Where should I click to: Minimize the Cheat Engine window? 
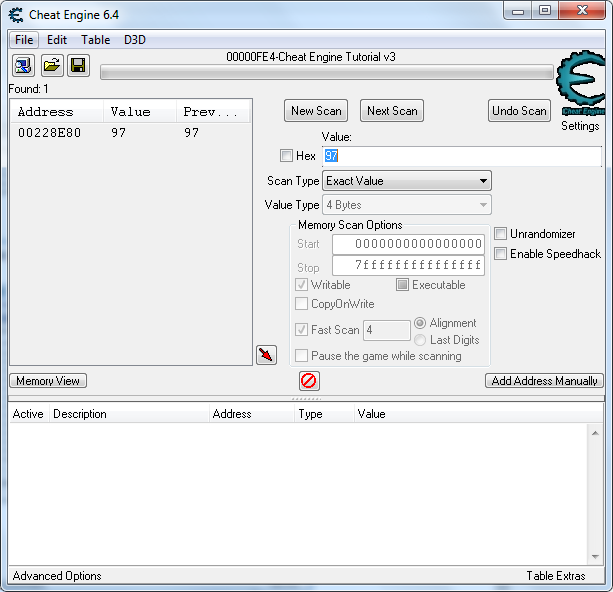click(518, 11)
